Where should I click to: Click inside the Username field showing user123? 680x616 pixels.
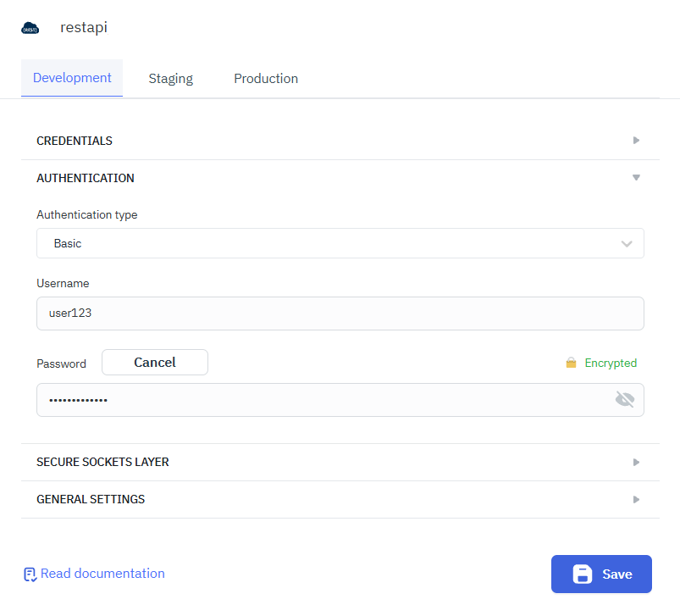click(x=339, y=313)
